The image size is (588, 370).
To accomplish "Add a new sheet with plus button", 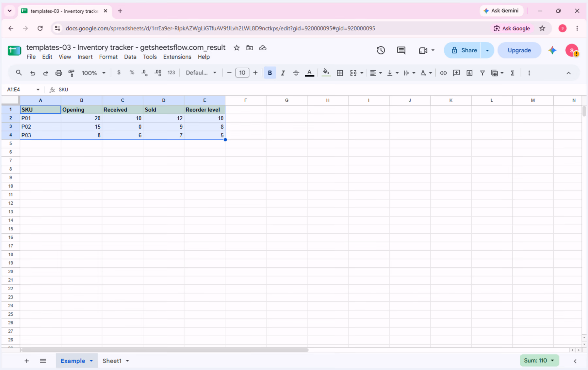I will [x=26, y=361].
